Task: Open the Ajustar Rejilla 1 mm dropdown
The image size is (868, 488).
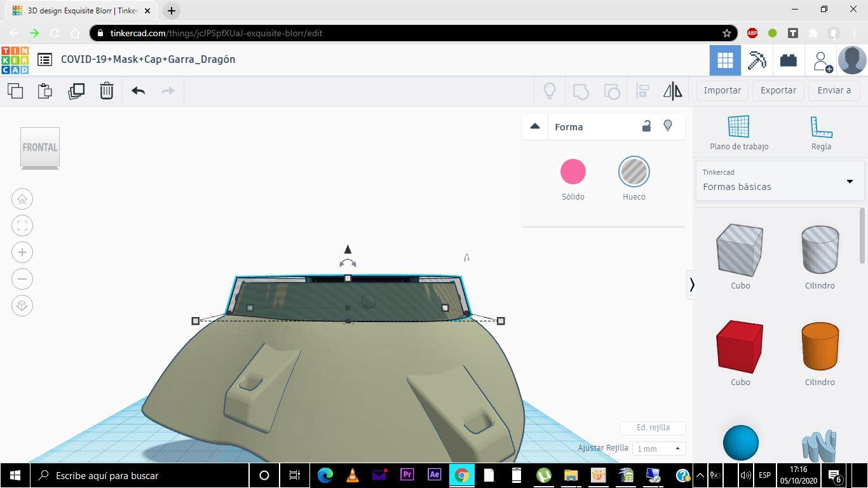Action: pos(659,449)
